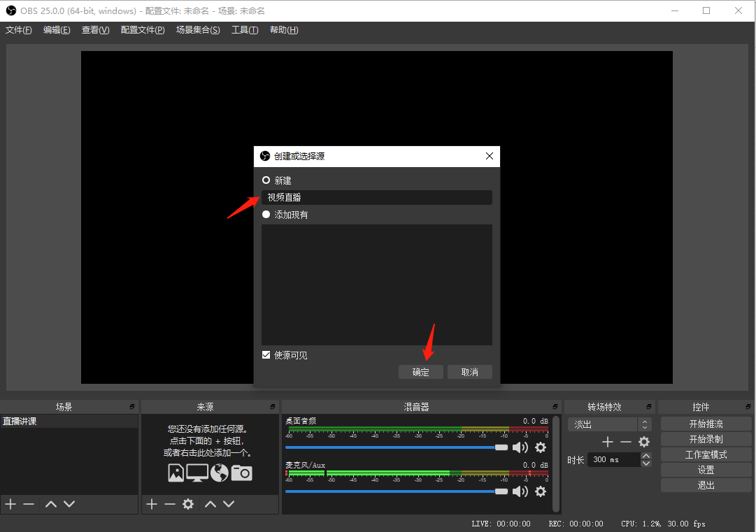Click the camera folder icon in Sources

(x=241, y=473)
